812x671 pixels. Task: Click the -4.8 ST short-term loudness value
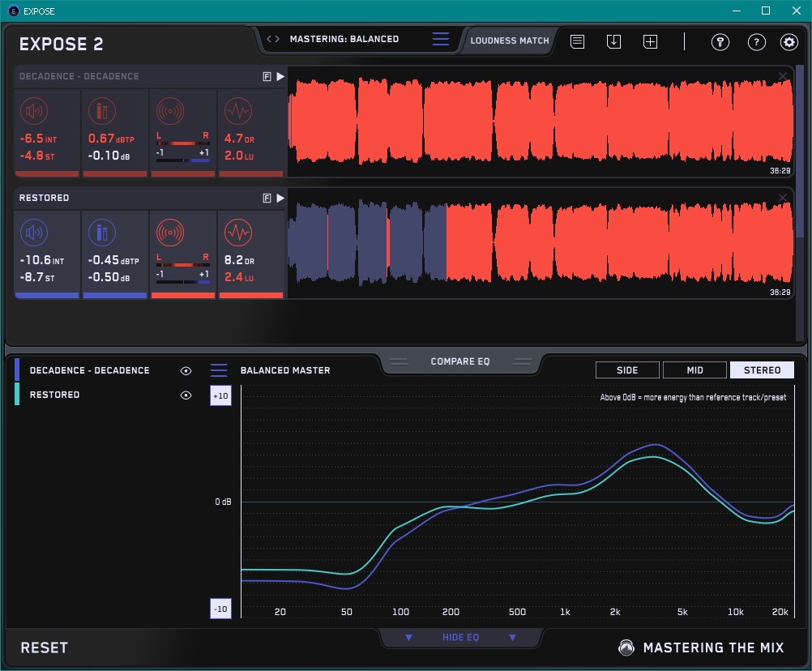36,156
